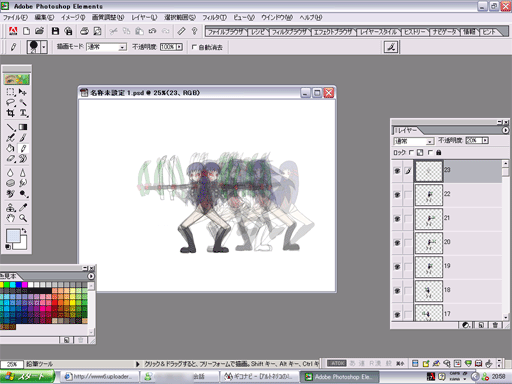Image resolution: width=512 pixels, height=384 pixels.
Task: Click the zoom percentage field showing 25%
Action: 12,364
